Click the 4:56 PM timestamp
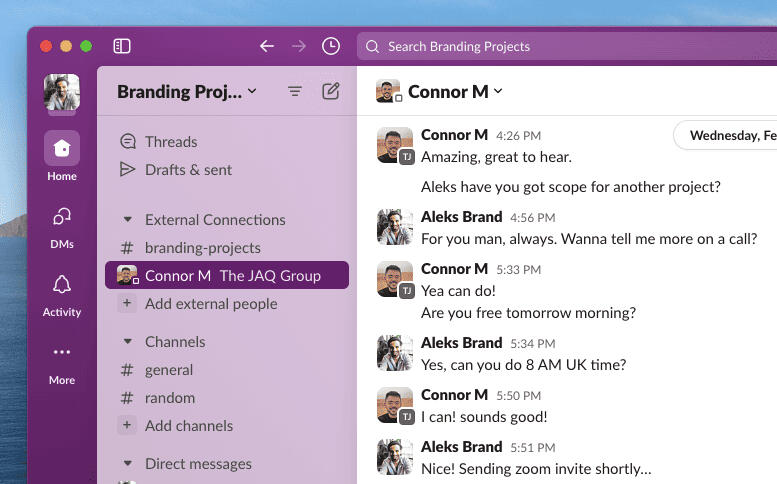Image resolution: width=777 pixels, height=484 pixels. [533, 218]
